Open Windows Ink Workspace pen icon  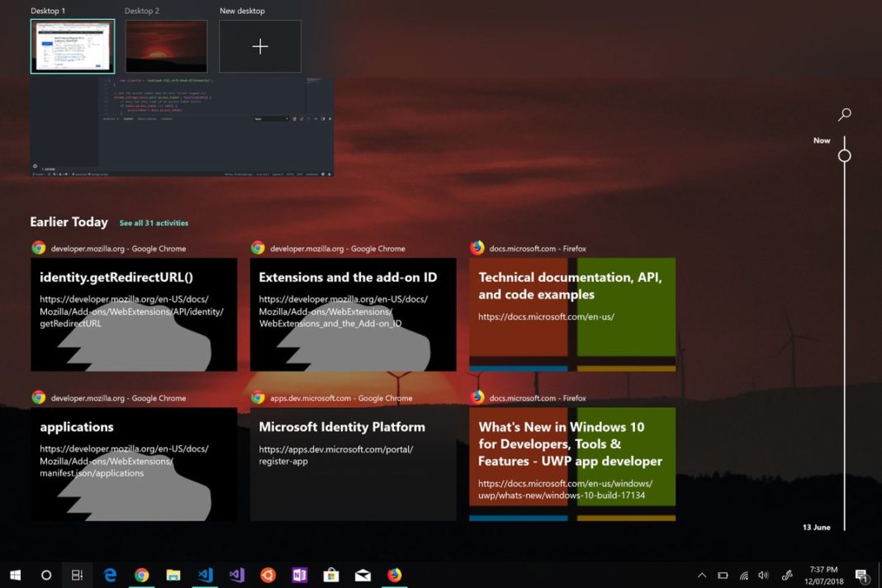pos(787,575)
